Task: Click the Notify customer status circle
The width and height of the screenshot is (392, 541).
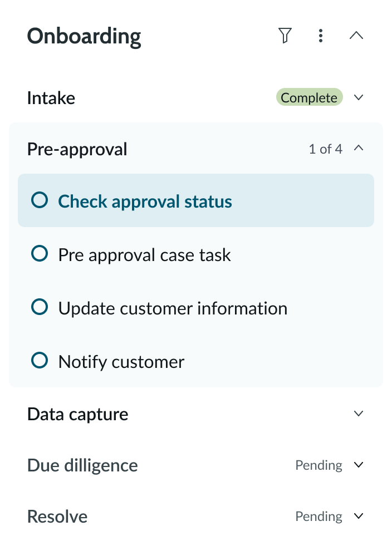Action: click(39, 362)
